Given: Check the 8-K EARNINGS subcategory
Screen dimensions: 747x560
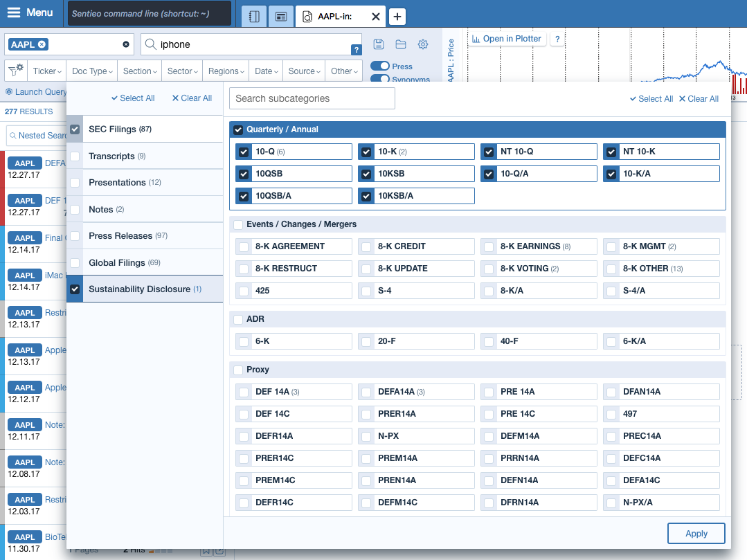Looking at the screenshot, I should (x=488, y=246).
